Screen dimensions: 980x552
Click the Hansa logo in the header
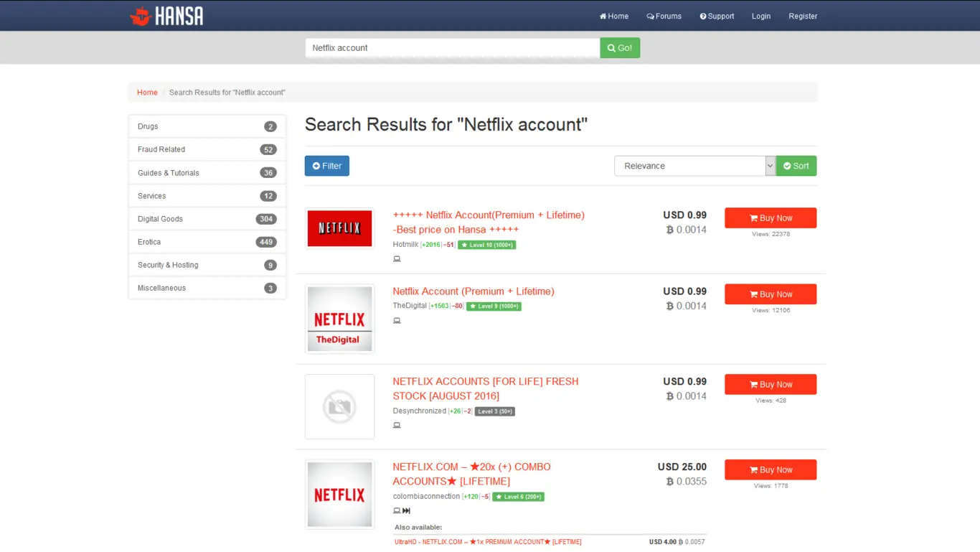click(166, 16)
